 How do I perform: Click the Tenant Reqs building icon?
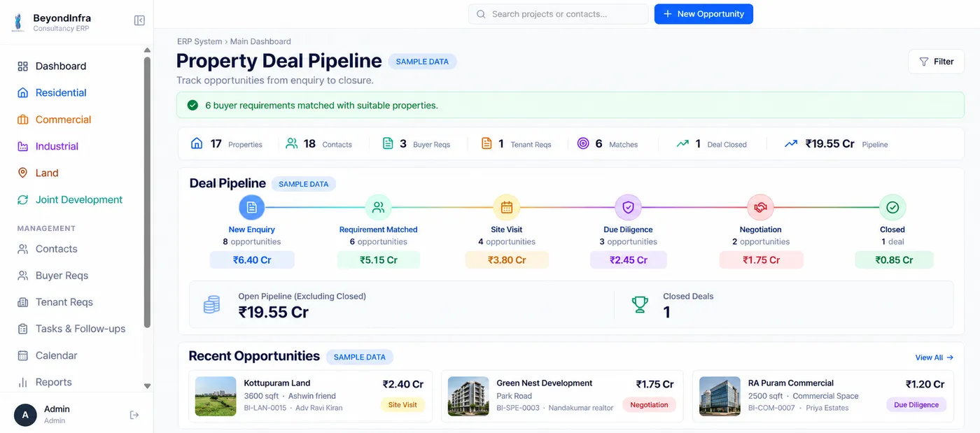[22, 302]
